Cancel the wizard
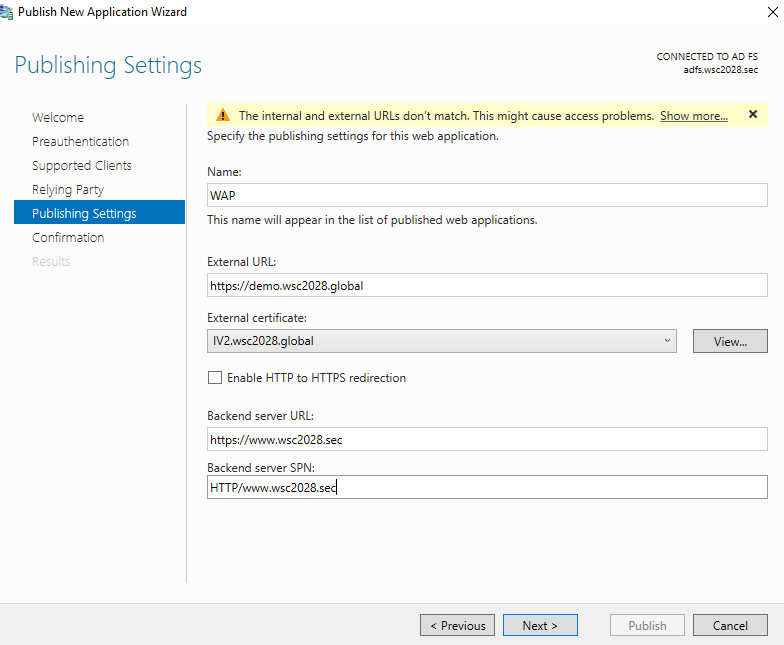This screenshot has width=784, height=645. 730,625
